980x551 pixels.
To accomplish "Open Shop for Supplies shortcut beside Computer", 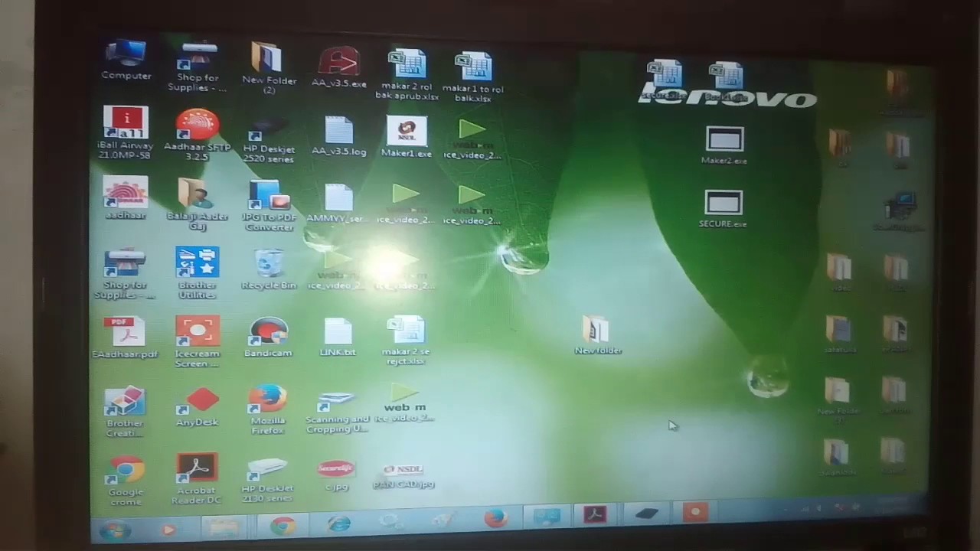I will (198, 67).
